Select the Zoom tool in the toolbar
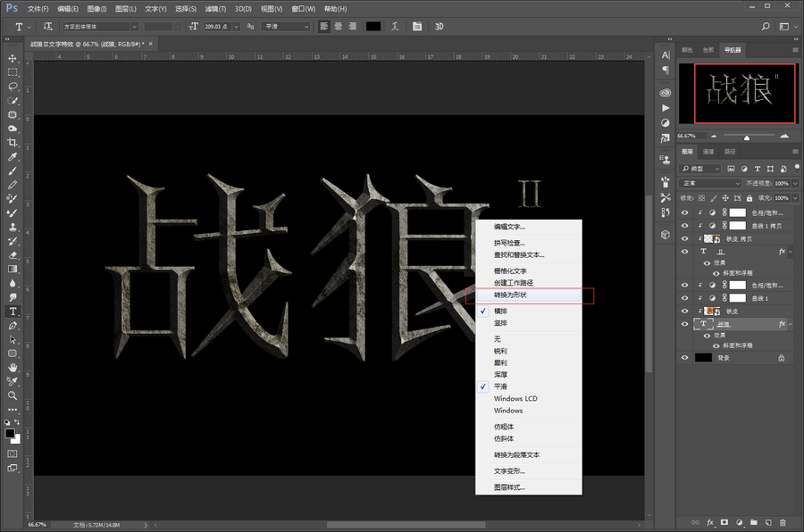The height and width of the screenshot is (532, 804). point(13,395)
